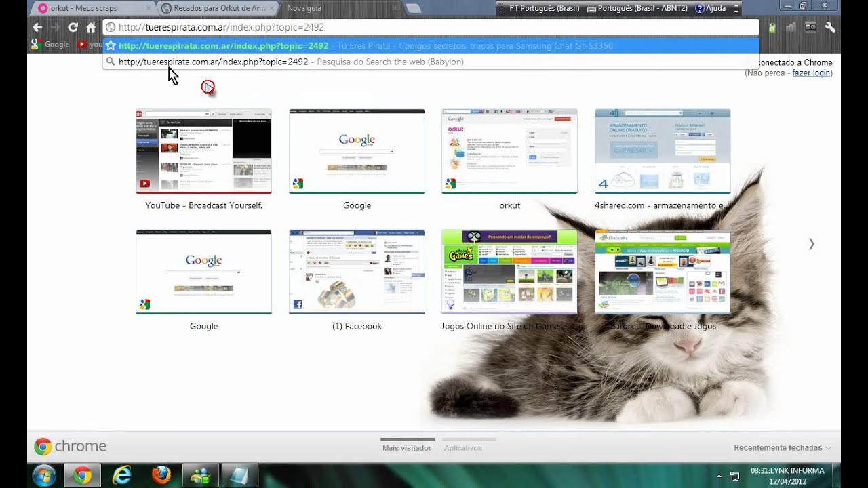Image resolution: width=868 pixels, height=488 pixels.
Task: Click the magnifier icon in Babylon suggestion
Action: pyautogui.click(x=111, y=62)
